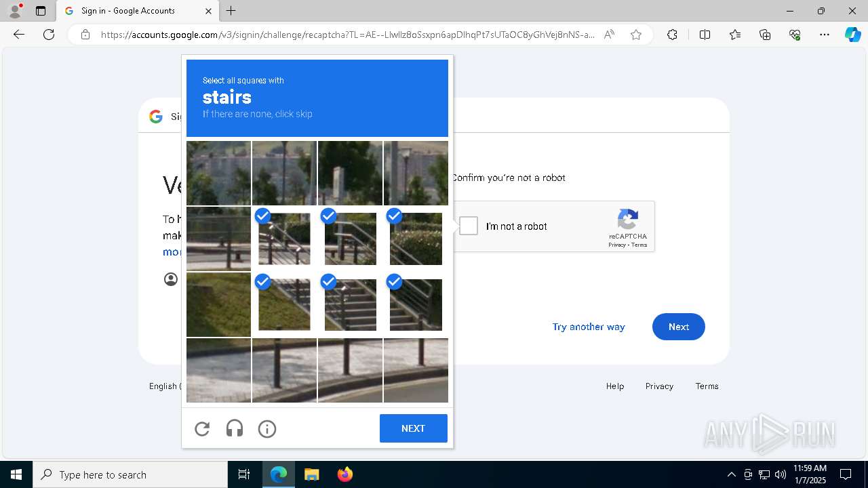Deselect third-row second-column tile
Image resolution: width=868 pixels, height=488 pixels.
(284, 304)
